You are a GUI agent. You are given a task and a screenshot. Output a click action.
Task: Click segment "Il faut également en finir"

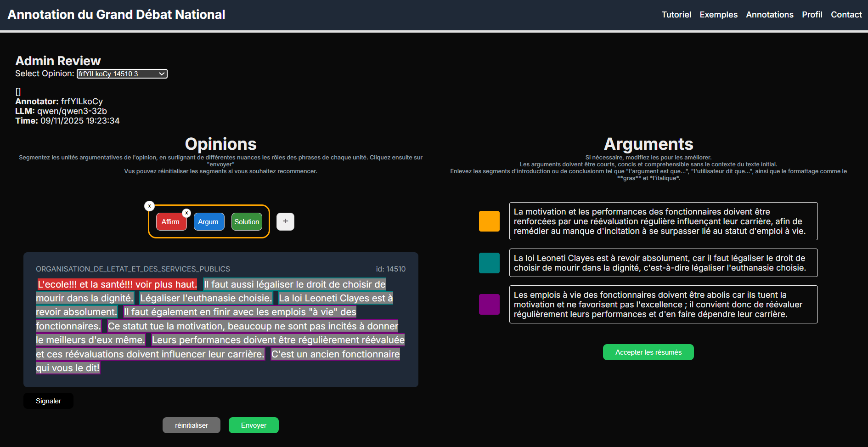[x=240, y=312]
